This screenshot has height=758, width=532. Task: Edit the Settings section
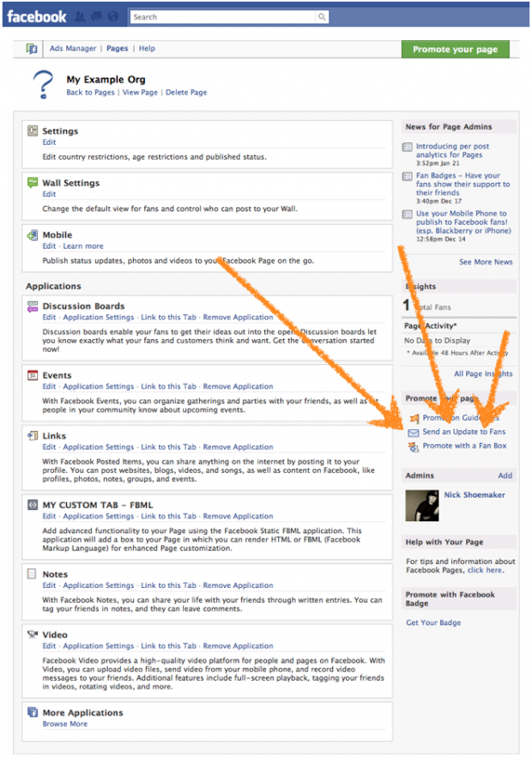[49, 143]
